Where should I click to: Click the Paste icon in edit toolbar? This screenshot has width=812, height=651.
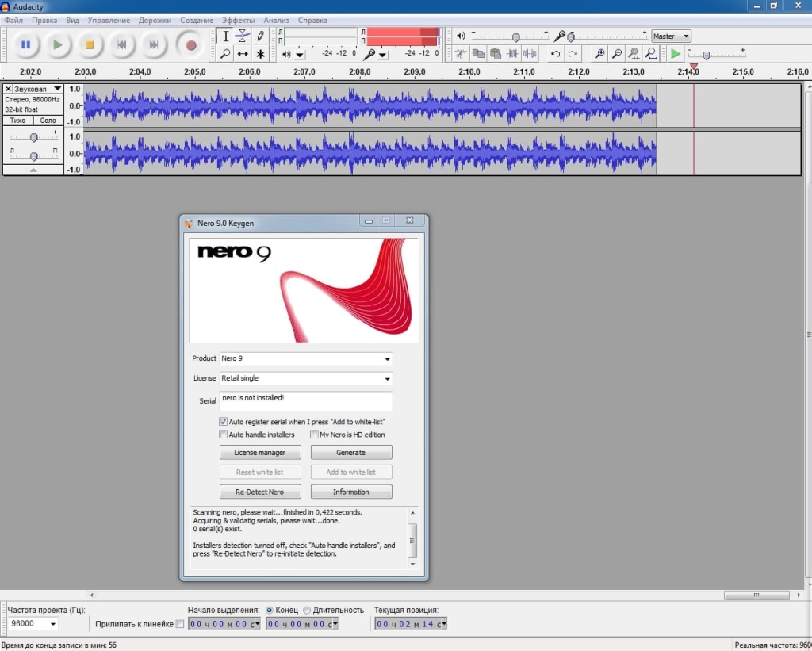495,53
